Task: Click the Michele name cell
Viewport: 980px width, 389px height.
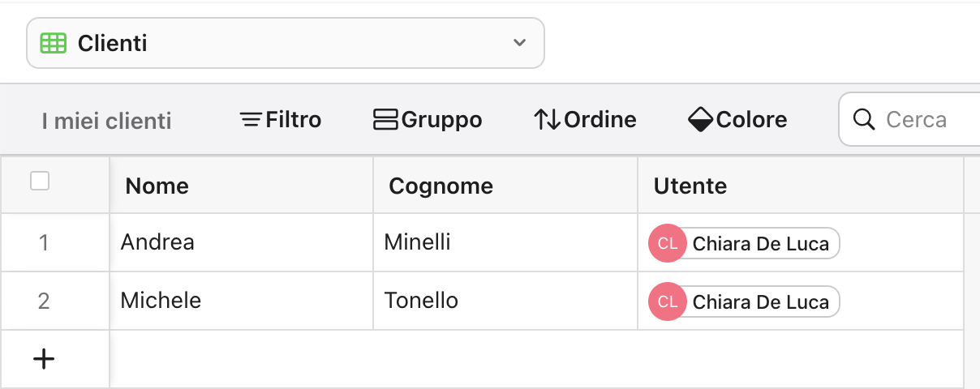Action: coord(161,301)
